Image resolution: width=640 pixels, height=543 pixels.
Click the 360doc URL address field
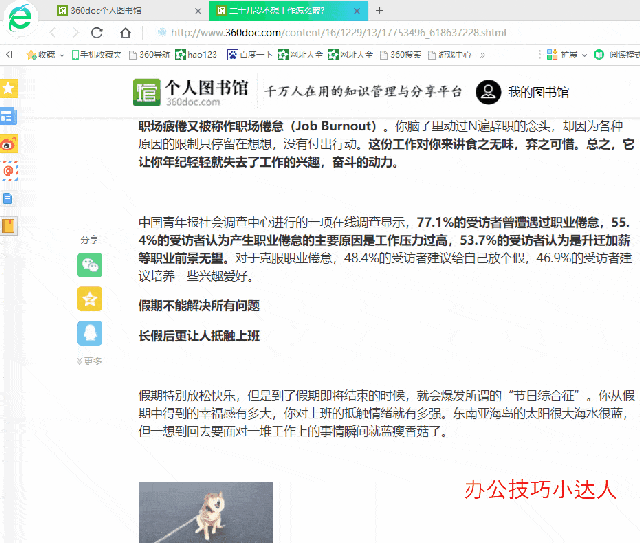point(339,33)
